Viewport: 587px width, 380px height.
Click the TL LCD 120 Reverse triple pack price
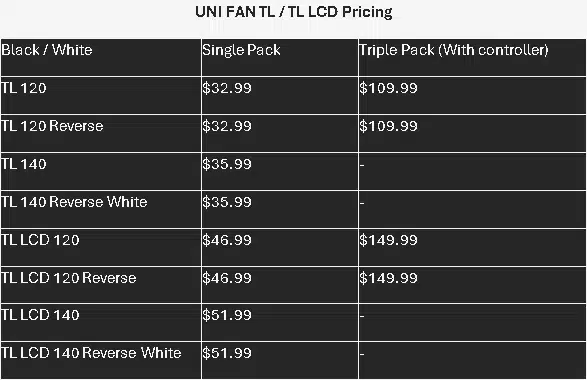[x=388, y=278]
